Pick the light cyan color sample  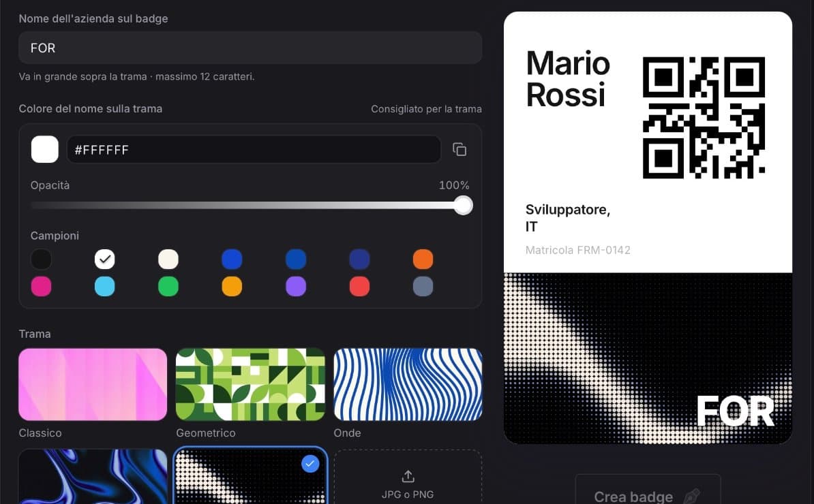tap(105, 286)
